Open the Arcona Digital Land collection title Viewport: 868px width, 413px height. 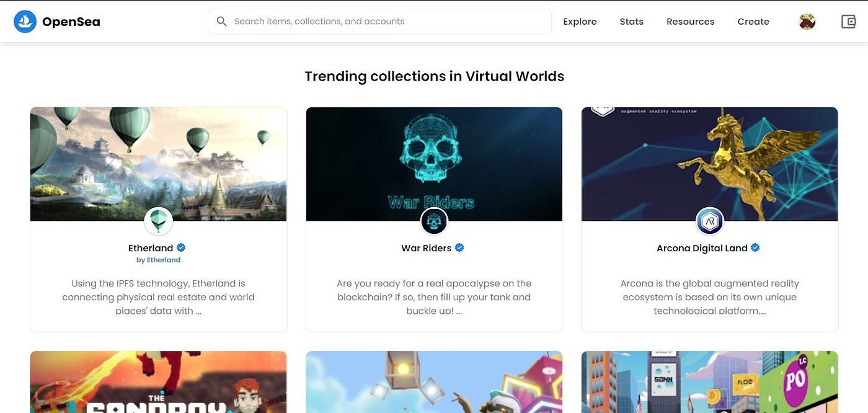tap(702, 248)
